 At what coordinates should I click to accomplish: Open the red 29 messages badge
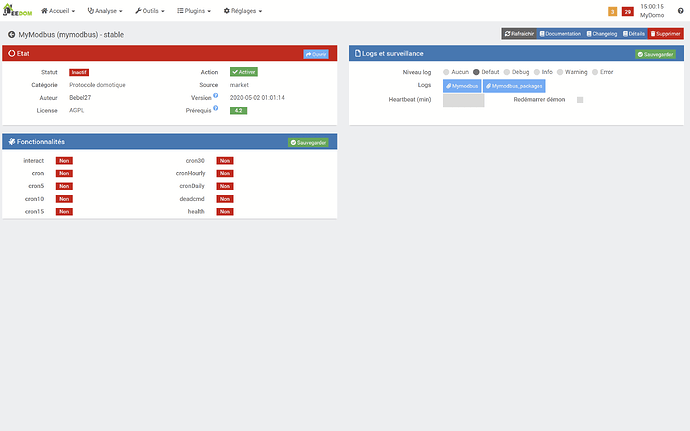point(628,11)
